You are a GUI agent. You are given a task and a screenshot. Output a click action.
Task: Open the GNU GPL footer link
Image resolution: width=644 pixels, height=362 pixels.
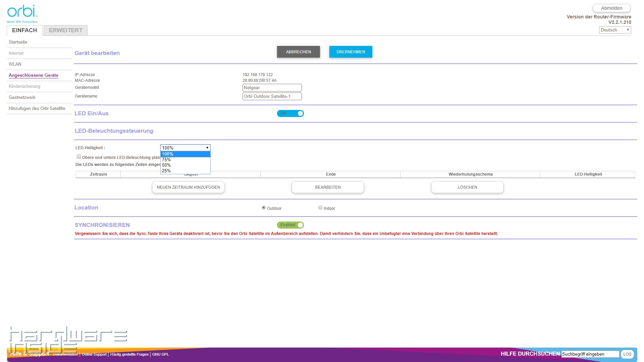tap(161, 354)
